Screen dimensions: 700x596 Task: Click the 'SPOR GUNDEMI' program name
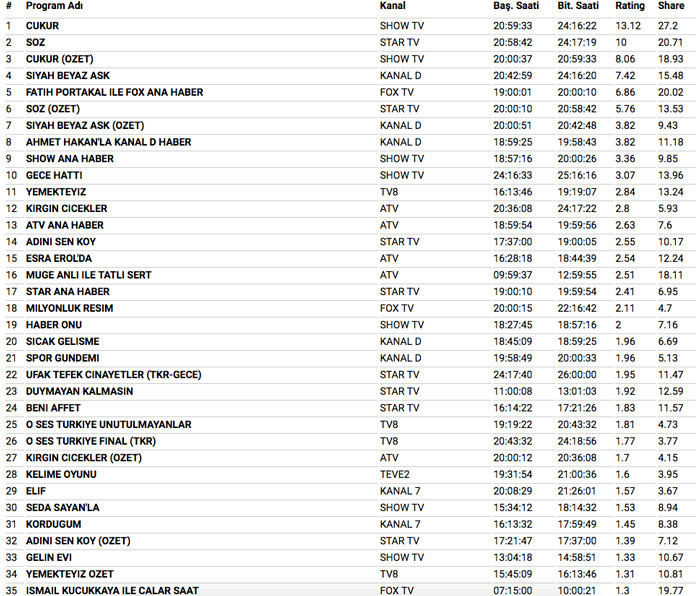pyautogui.click(x=62, y=358)
